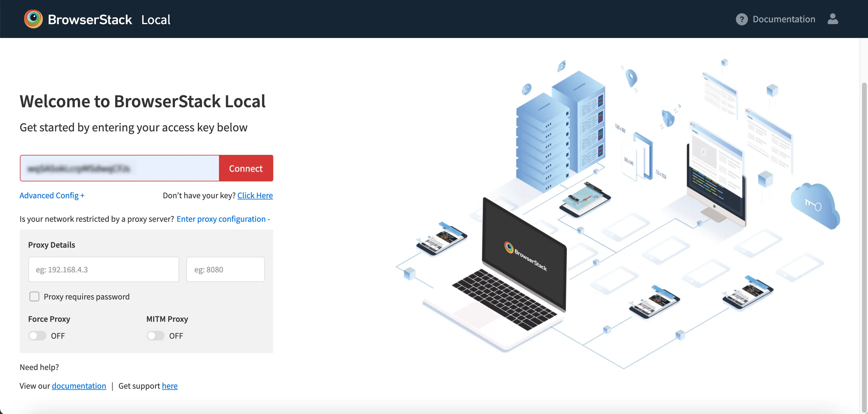Click the blue server rack illustration
Viewport: 868px width, 414px height.
tap(559, 135)
